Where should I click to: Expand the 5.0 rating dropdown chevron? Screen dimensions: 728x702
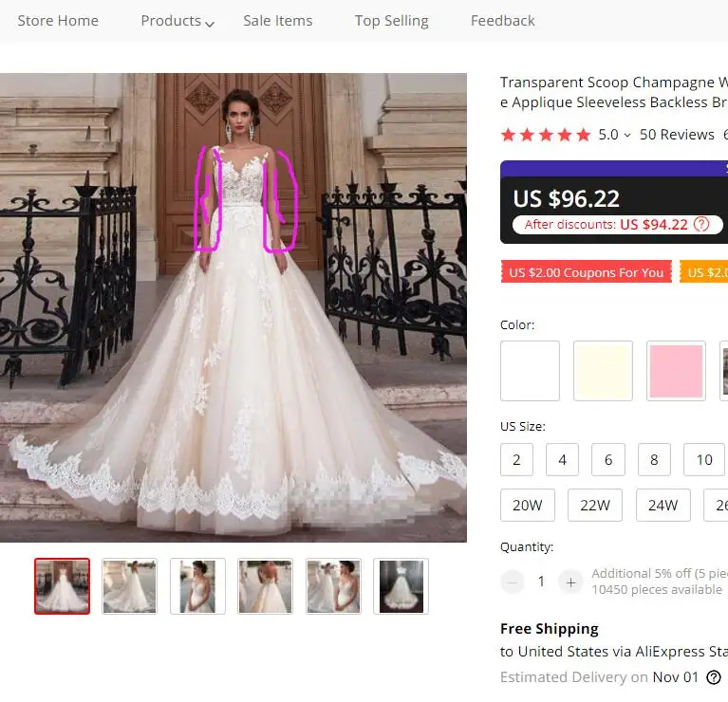[627, 136]
